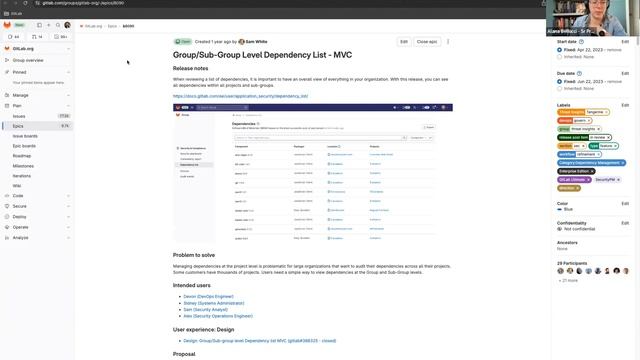Expand the Operate section
Viewport: 640px width, 360px height.
37,227
